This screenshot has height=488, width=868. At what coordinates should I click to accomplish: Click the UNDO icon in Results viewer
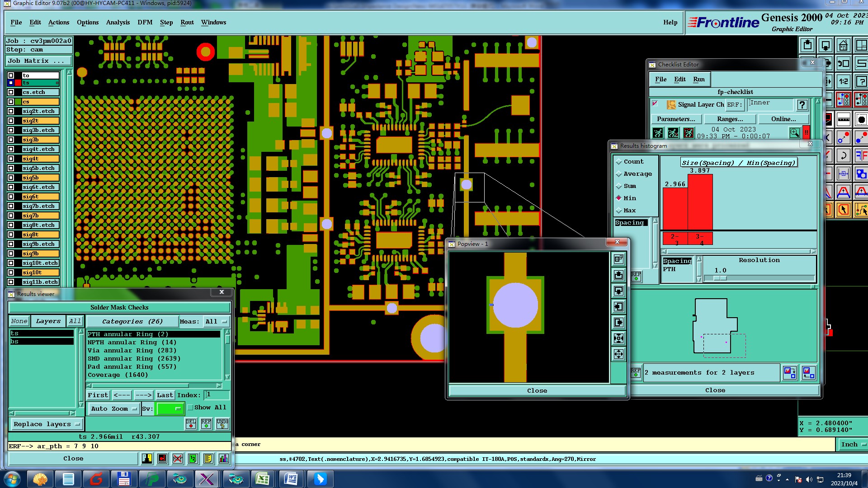pos(222,423)
